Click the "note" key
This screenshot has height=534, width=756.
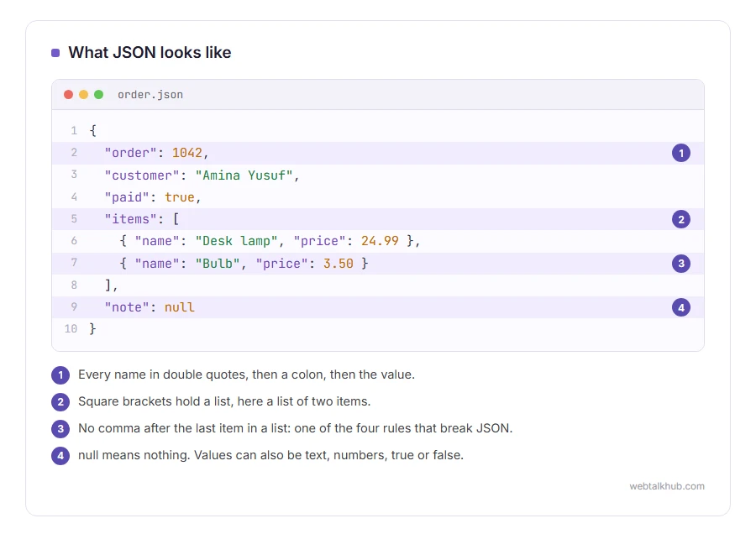[127, 307]
